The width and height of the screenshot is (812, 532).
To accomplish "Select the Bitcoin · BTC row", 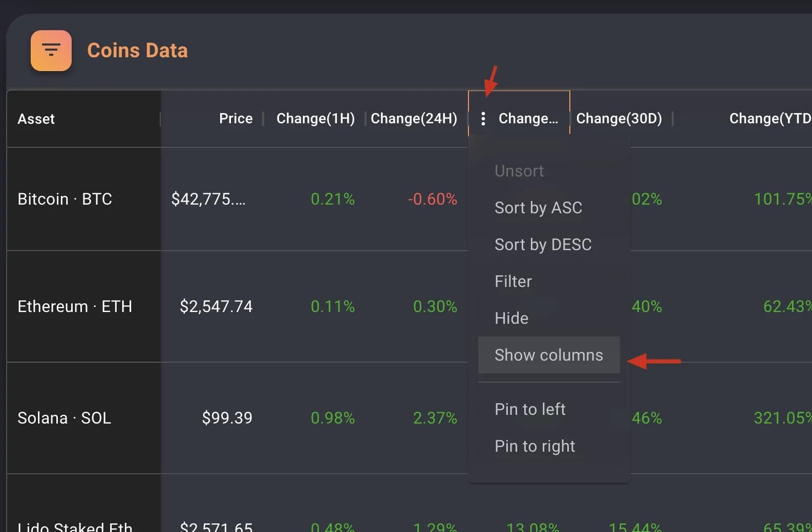I will [x=65, y=199].
